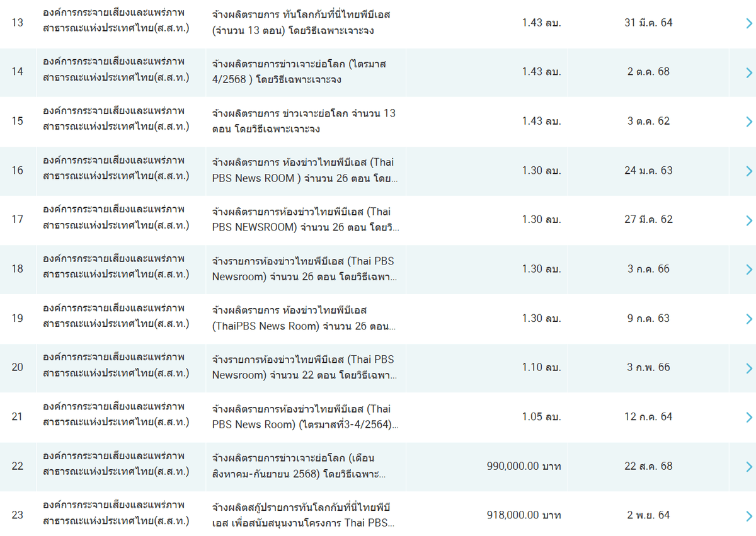Select the amount 1.10 ลบ.
This screenshot has width=756, height=536.
point(541,367)
